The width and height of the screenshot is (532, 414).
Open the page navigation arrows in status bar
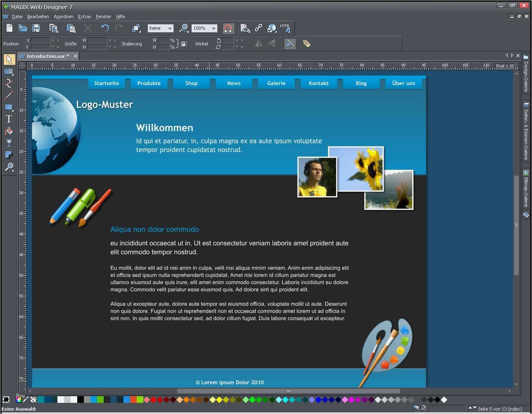[473, 408]
